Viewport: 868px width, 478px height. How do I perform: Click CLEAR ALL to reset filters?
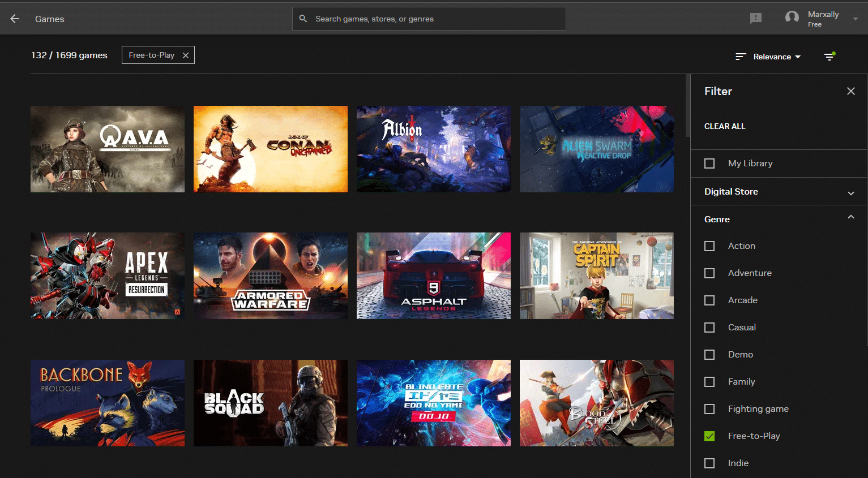tap(725, 126)
